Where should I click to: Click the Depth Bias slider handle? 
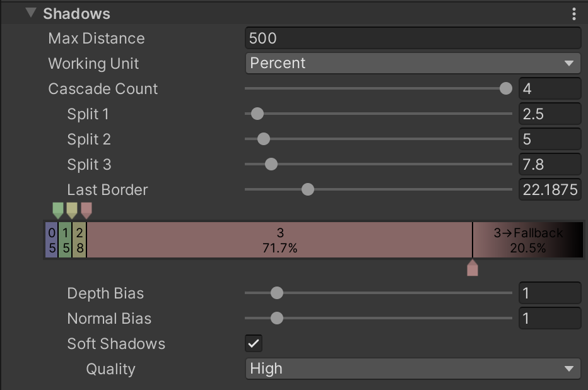[276, 293]
